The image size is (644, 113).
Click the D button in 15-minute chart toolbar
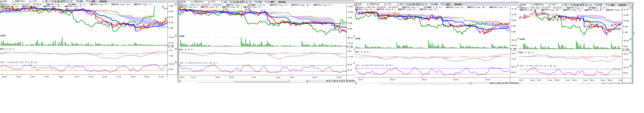342,81
